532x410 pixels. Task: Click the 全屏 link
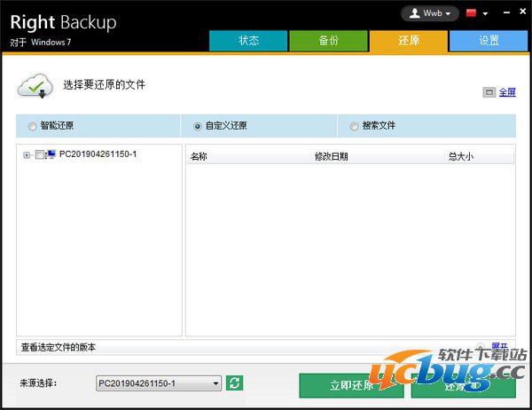[507, 91]
